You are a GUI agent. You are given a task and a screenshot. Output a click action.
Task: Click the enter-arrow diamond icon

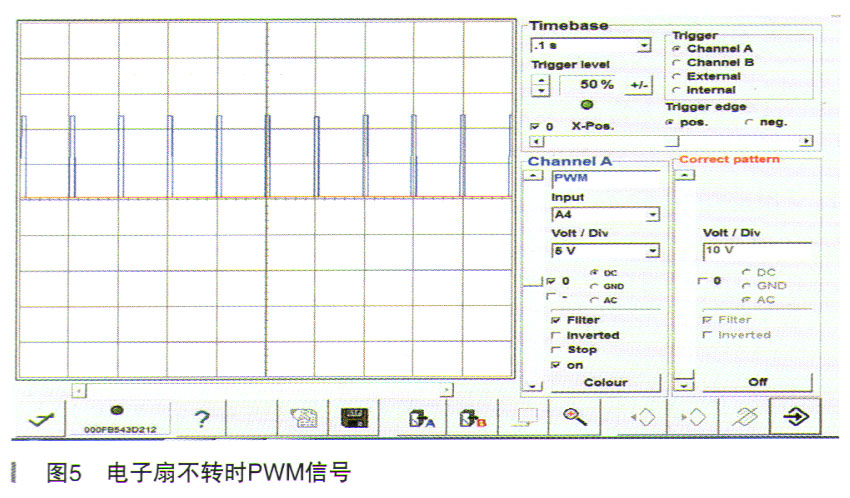pyautogui.click(x=796, y=417)
